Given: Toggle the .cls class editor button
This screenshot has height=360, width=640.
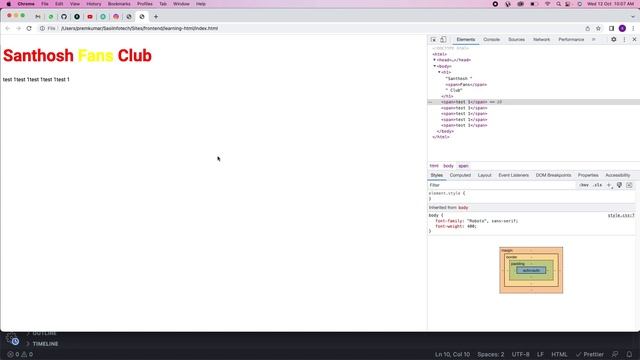Looking at the screenshot, I should [x=598, y=185].
